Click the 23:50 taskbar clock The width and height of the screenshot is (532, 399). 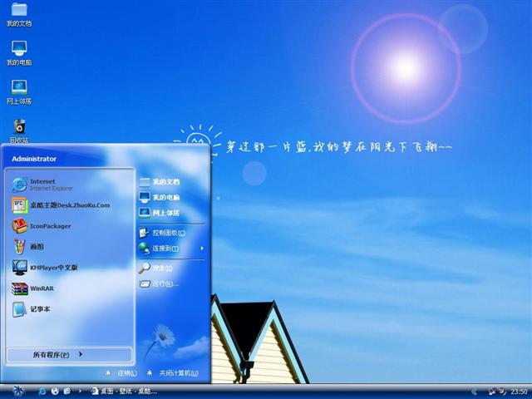point(519,392)
